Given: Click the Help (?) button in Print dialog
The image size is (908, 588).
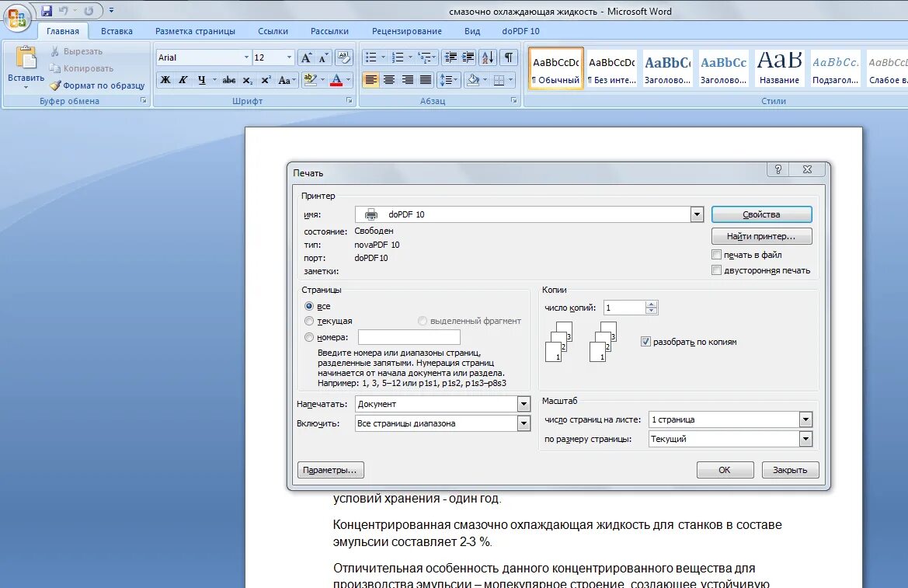Looking at the screenshot, I should pyautogui.click(x=778, y=169).
